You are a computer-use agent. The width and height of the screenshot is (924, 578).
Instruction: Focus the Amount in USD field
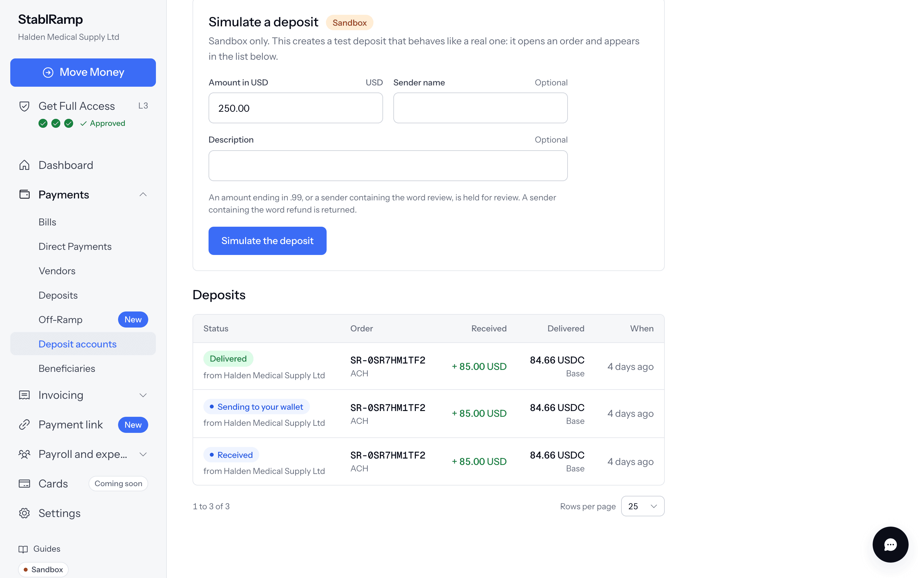(x=295, y=108)
